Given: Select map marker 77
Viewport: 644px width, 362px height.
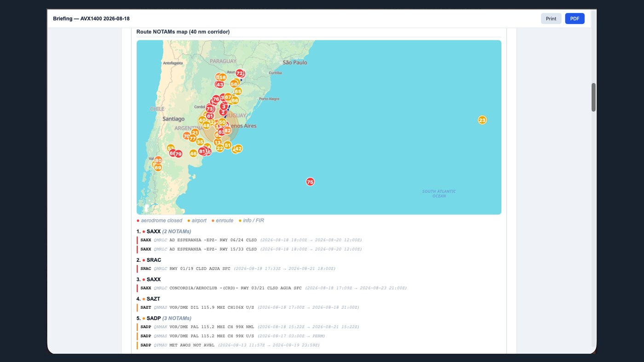Looking at the screenshot, I should [x=193, y=139].
